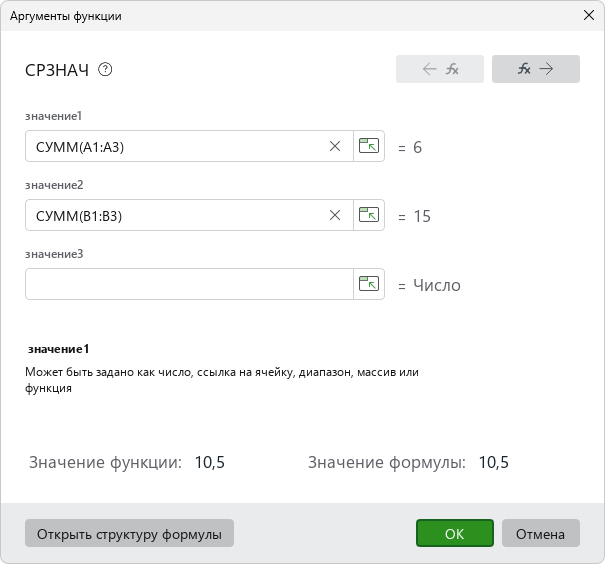605x564 pixels.
Task: Click the Значение функции result 10,5
Action: pyautogui.click(x=210, y=462)
